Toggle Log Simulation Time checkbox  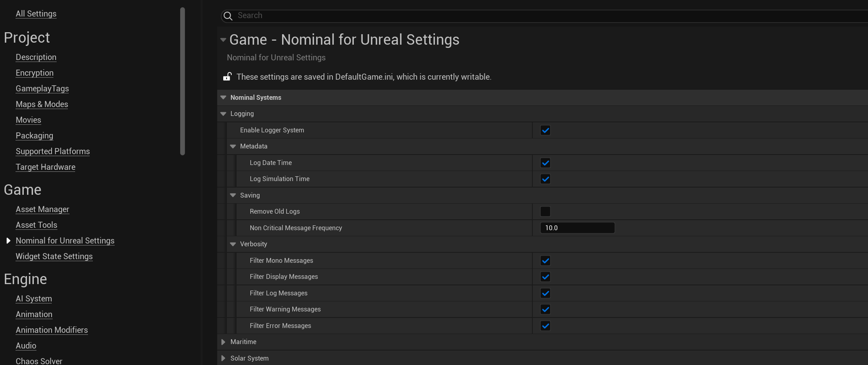(x=545, y=179)
